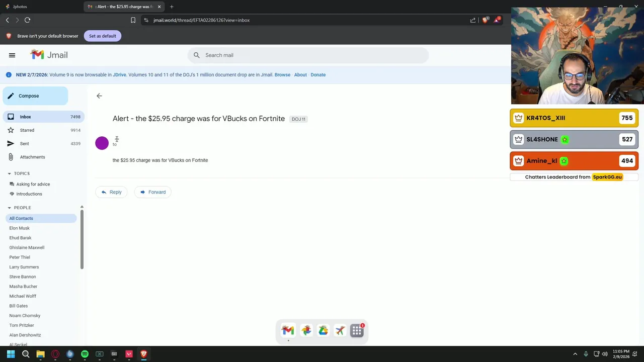This screenshot has height=362, width=644.
Task: Click the taskbar clock showing 11:05 PM
Action: [621, 354]
